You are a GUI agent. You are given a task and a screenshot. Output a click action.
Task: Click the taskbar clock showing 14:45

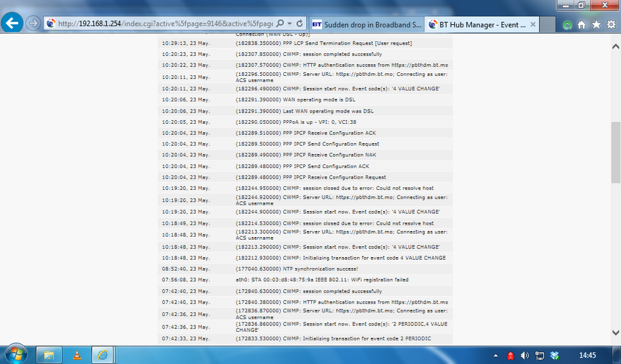click(x=587, y=355)
